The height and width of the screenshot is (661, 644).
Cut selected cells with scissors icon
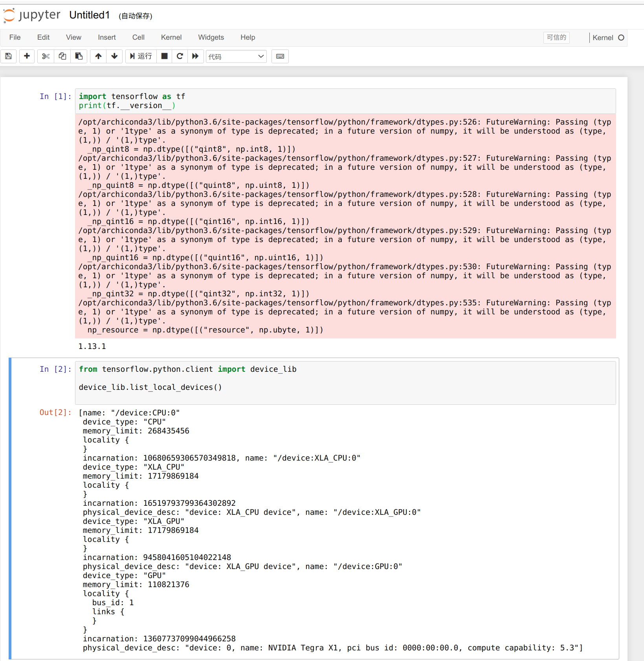coord(46,56)
